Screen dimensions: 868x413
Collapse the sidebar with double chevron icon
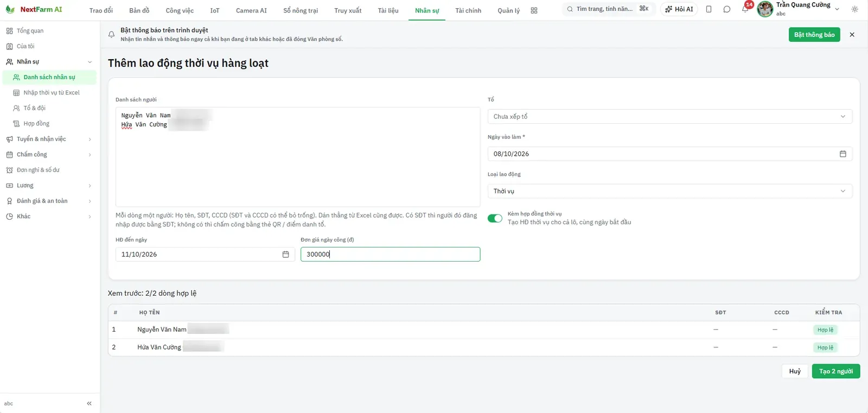point(89,403)
